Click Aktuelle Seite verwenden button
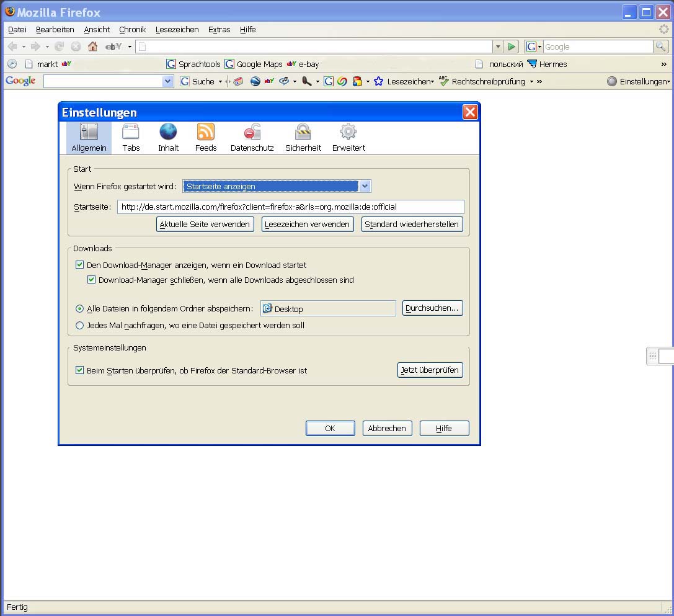674x616 pixels. click(205, 224)
